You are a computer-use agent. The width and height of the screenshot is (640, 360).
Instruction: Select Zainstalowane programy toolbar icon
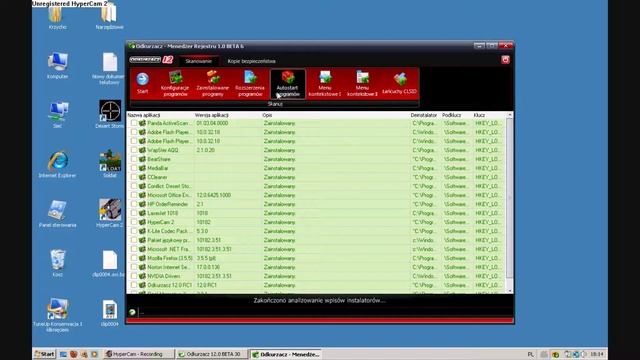point(213,84)
